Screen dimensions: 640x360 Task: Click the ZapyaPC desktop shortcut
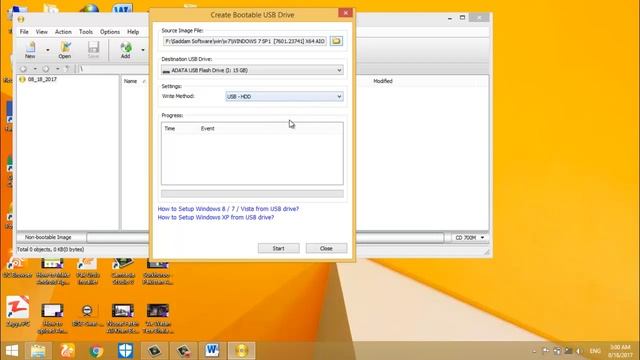click(x=18, y=312)
